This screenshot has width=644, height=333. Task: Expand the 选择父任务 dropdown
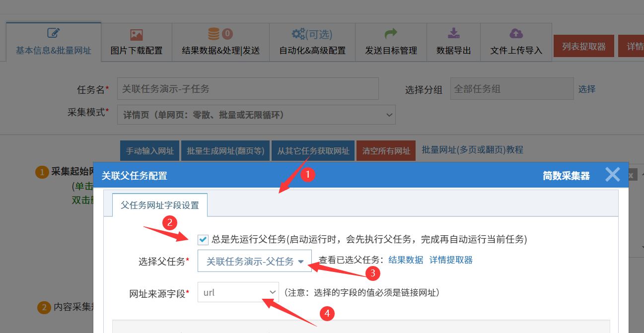click(x=255, y=261)
